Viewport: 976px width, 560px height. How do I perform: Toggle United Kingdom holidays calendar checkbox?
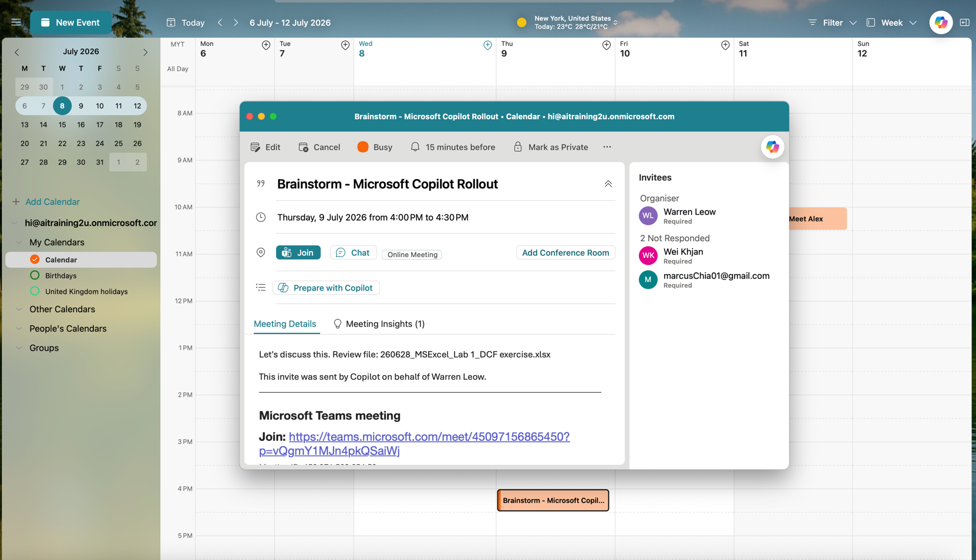pos(35,291)
